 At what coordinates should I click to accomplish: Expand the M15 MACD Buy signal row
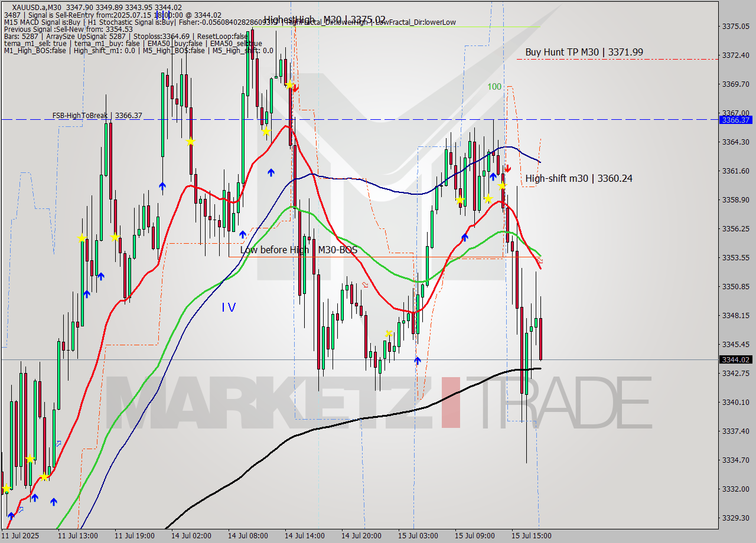coord(41,22)
